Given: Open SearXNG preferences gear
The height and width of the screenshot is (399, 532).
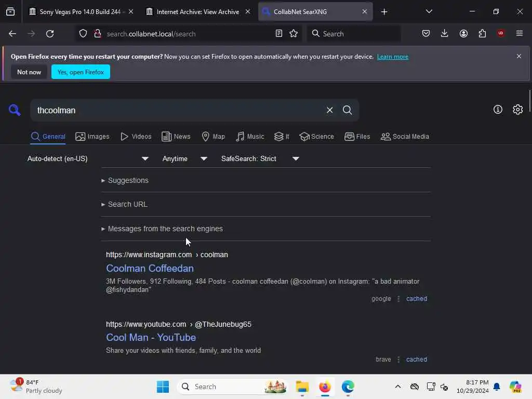Looking at the screenshot, I should tap(518, 110).
